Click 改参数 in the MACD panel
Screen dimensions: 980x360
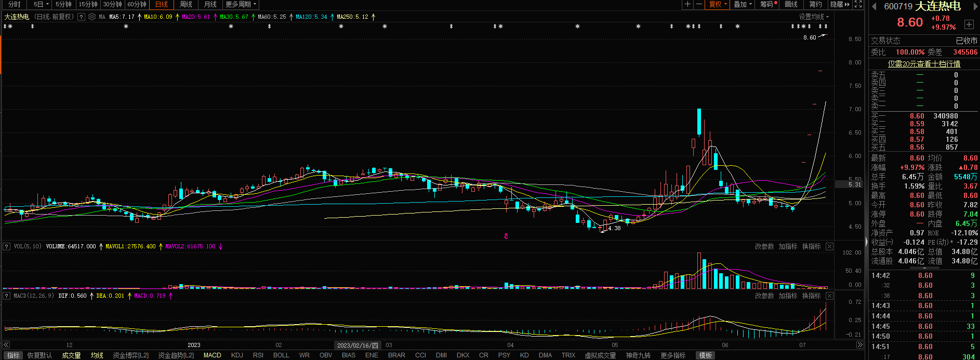pos(764,296)
